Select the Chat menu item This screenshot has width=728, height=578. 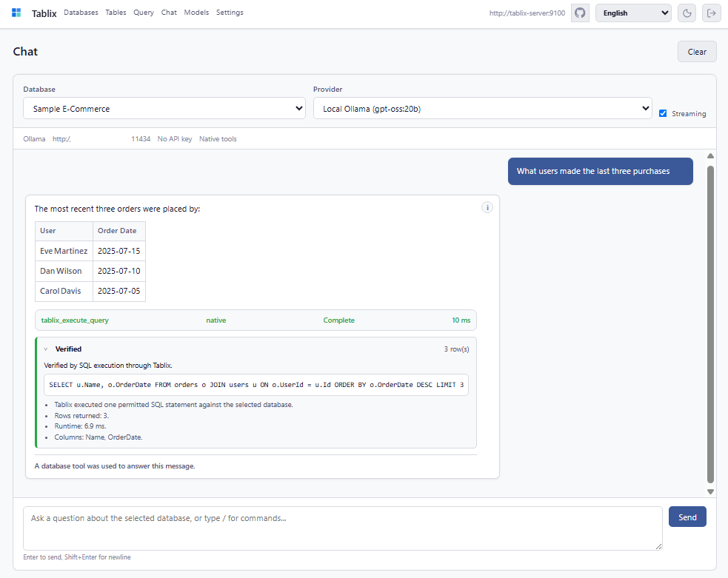click(169, 13)
